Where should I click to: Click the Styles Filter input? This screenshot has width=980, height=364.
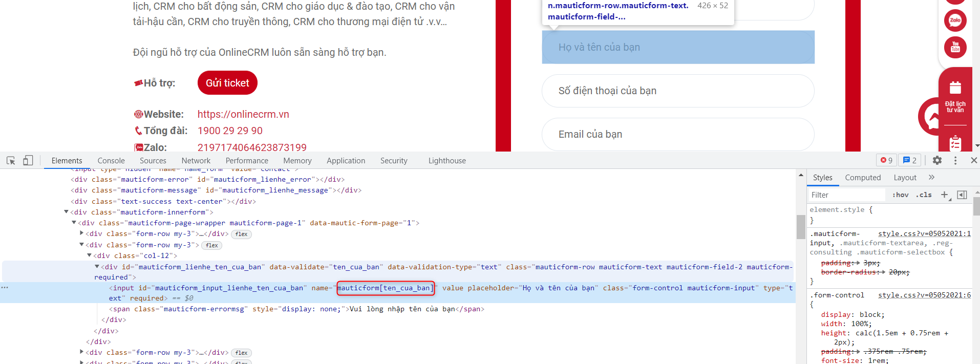[847, 195]
